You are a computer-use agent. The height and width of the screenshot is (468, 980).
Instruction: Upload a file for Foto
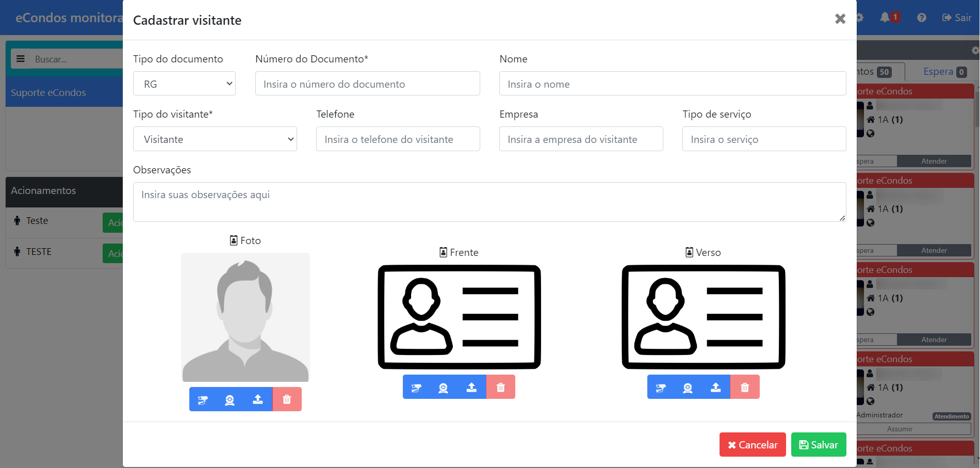pos(258,399)
